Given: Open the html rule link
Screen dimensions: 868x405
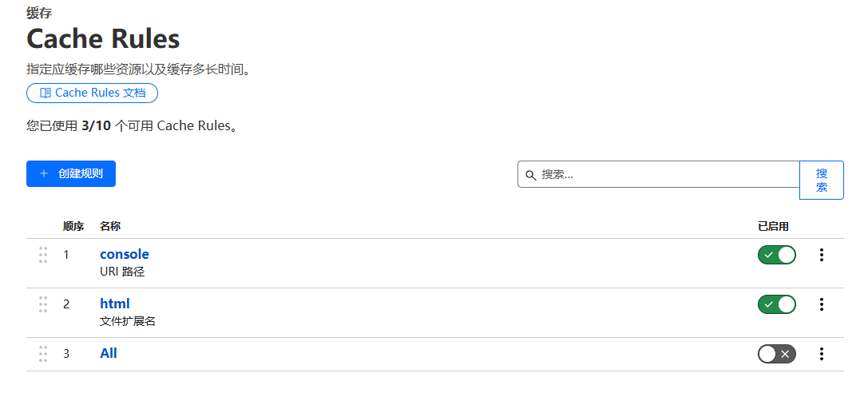Looking at the screenshot, I should pyautogui.click(x=114, y=304).
